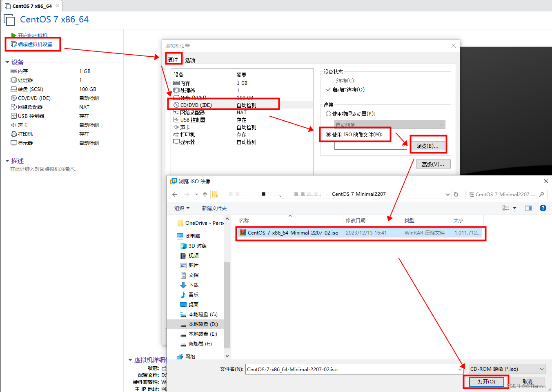Open the CD-ROM 映像 (*.iso) file type dropdown
The height and width of the screenshot is (392, 552).
pyautogui.click(x=507, y=369)
